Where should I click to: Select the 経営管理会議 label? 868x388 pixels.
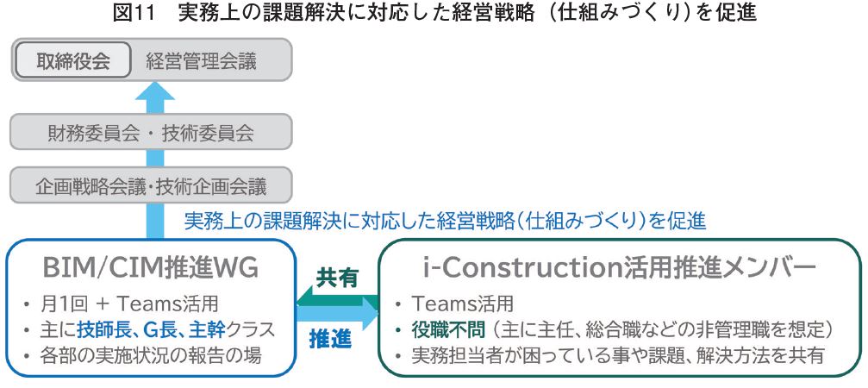click(202, 60)
